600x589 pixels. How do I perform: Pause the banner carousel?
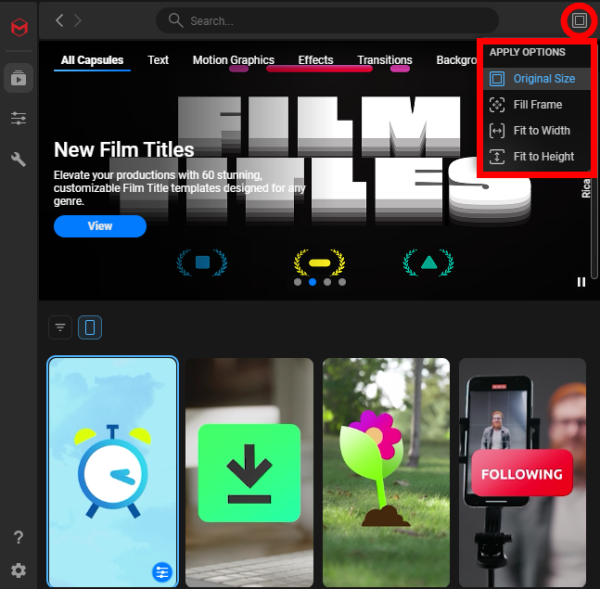click(581, 282)
